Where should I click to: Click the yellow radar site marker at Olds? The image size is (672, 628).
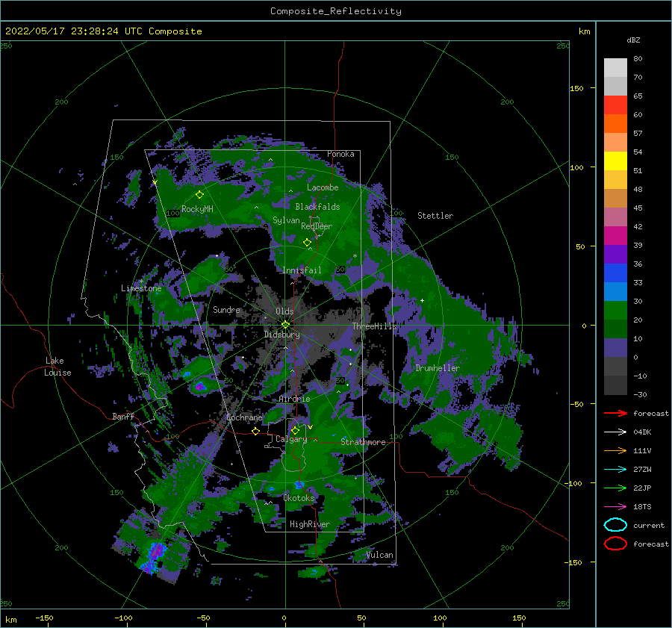click(285, 325)
